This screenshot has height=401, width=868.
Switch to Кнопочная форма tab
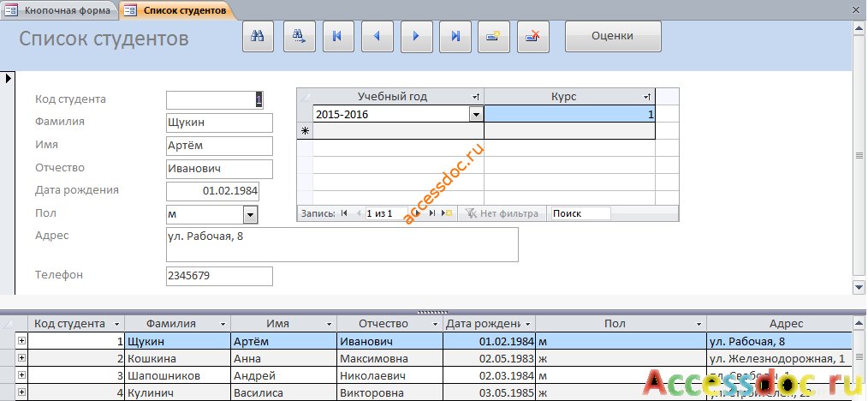tap(59, 10)
